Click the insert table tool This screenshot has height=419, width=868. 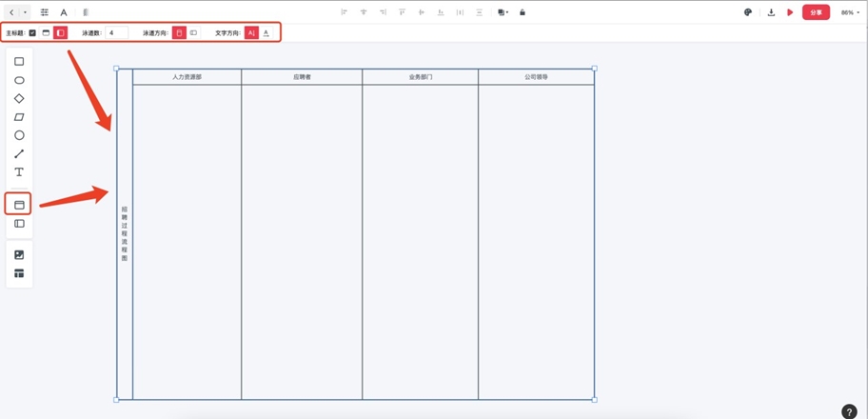[x=19, y=273]
